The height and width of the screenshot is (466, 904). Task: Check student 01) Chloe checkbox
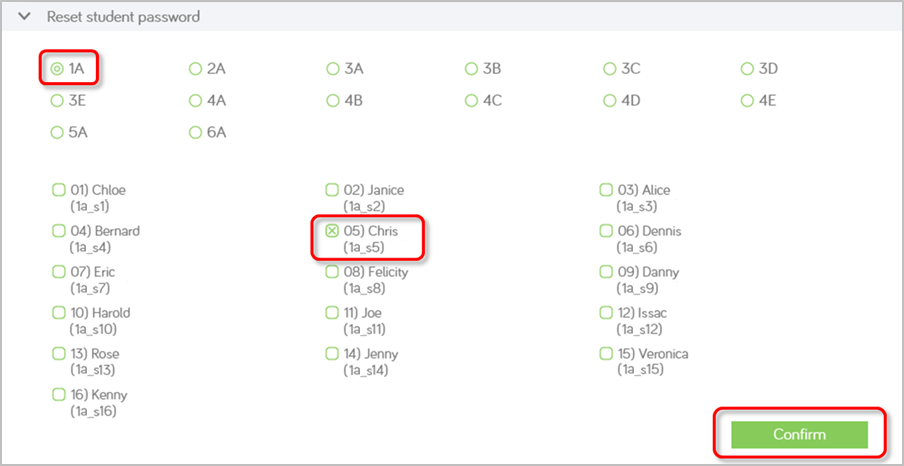click(x=58, y=190)
